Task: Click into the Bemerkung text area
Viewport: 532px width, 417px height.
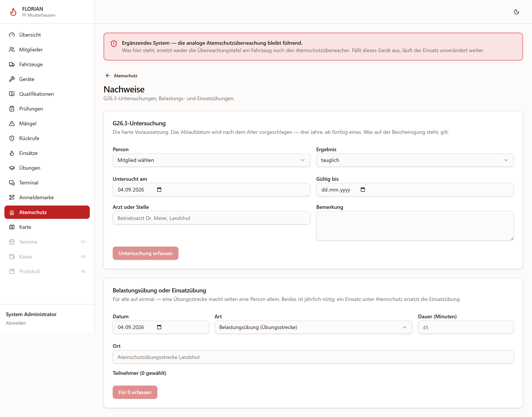Action: (415, 226)
